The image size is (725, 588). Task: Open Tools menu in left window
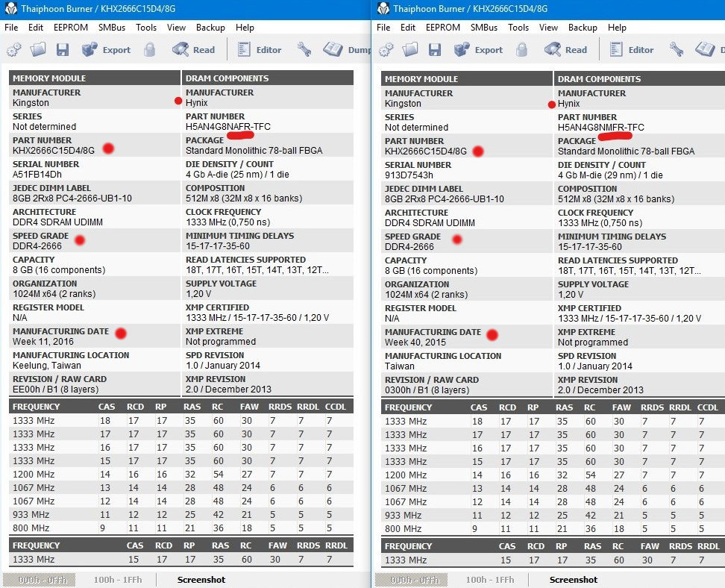(146, 28)
